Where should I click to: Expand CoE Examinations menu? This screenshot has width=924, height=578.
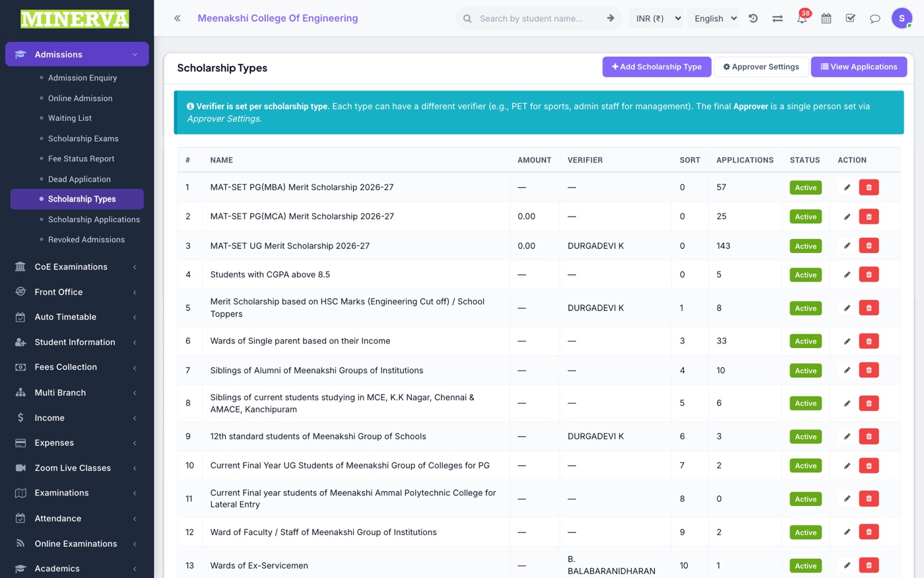(77, 267)
